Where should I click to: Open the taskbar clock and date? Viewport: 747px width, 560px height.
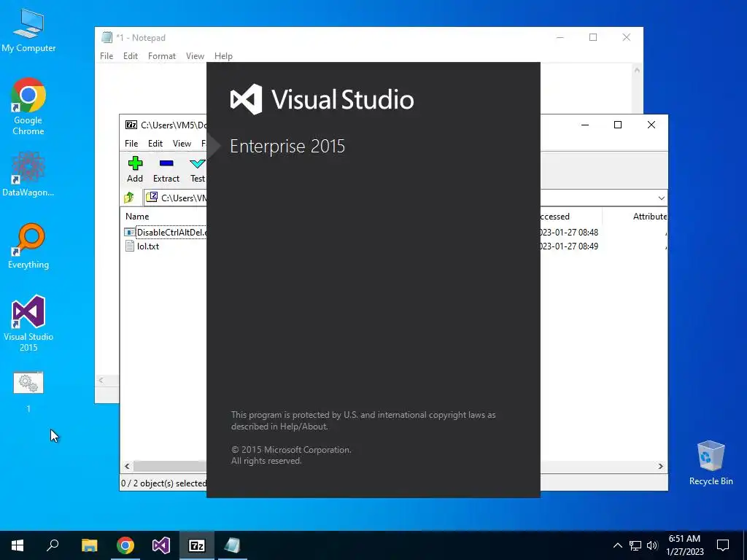tap(684, 545)
